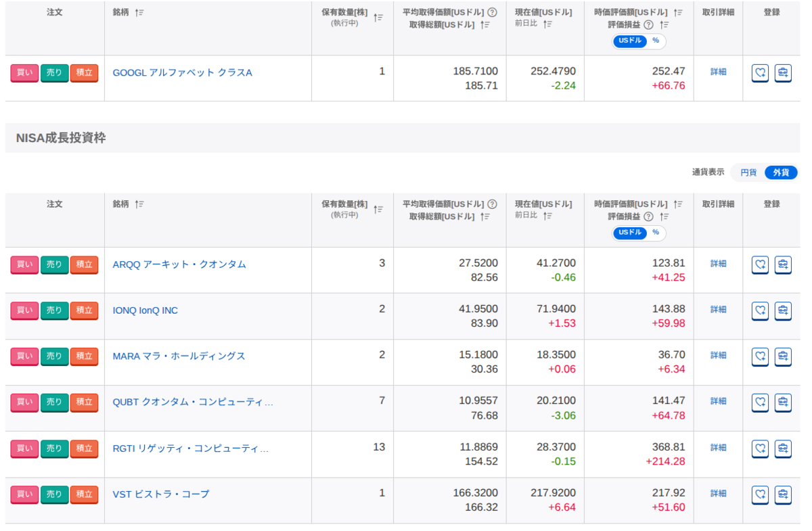Click QUBT current price 20.2100
812x531 pixels.
pos(556,400)
